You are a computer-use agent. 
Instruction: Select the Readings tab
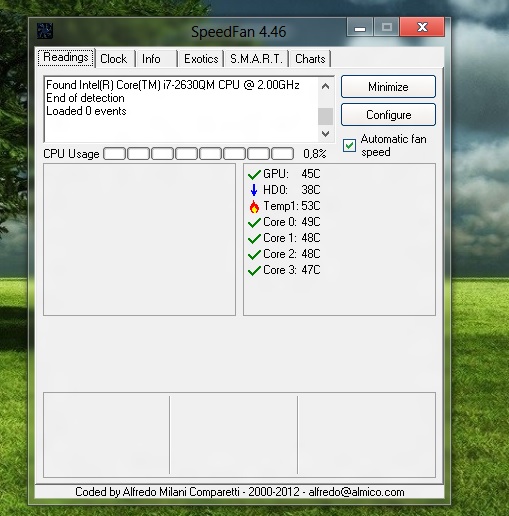click(x=66, y=58)
